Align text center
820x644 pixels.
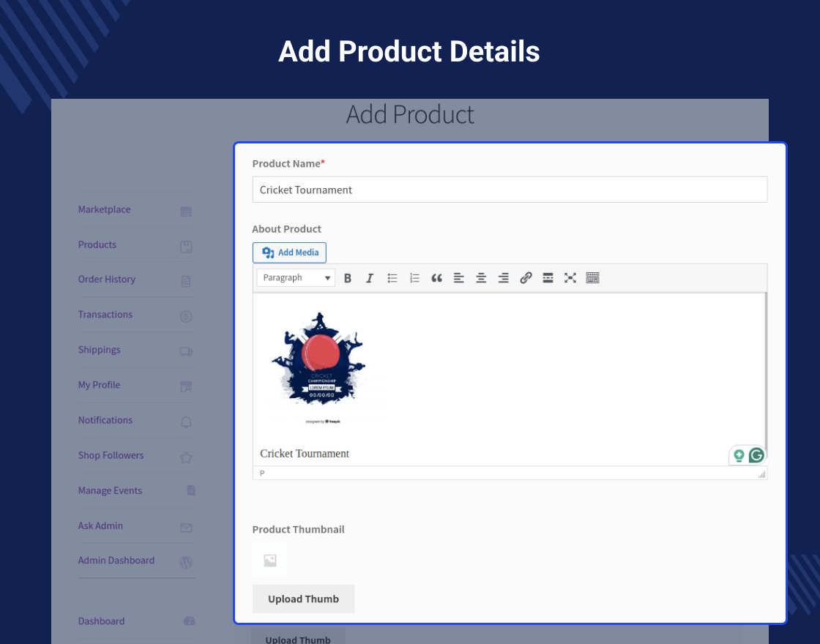click(481, 278)
